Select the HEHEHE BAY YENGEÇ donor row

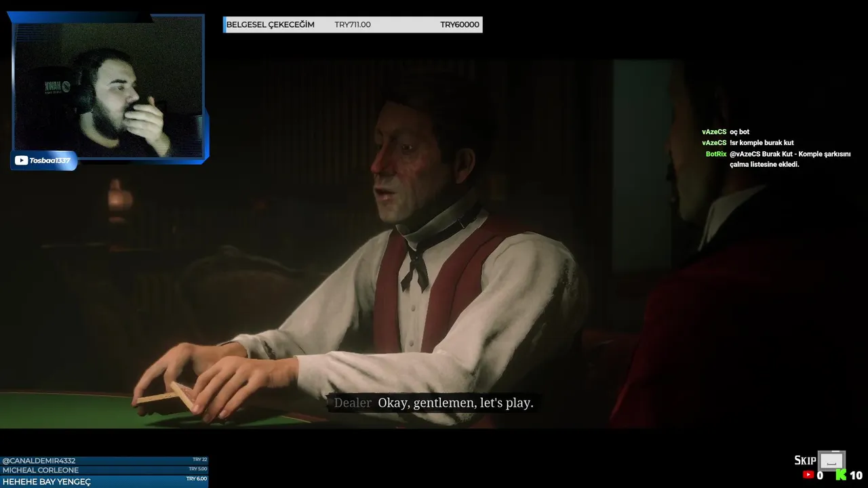[x=104, y=481]
